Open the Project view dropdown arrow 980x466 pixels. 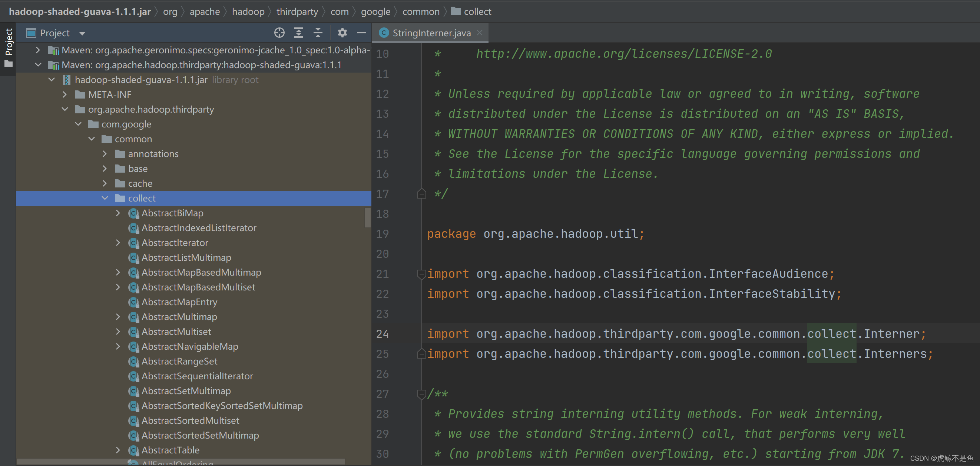(x=82, y=33)
